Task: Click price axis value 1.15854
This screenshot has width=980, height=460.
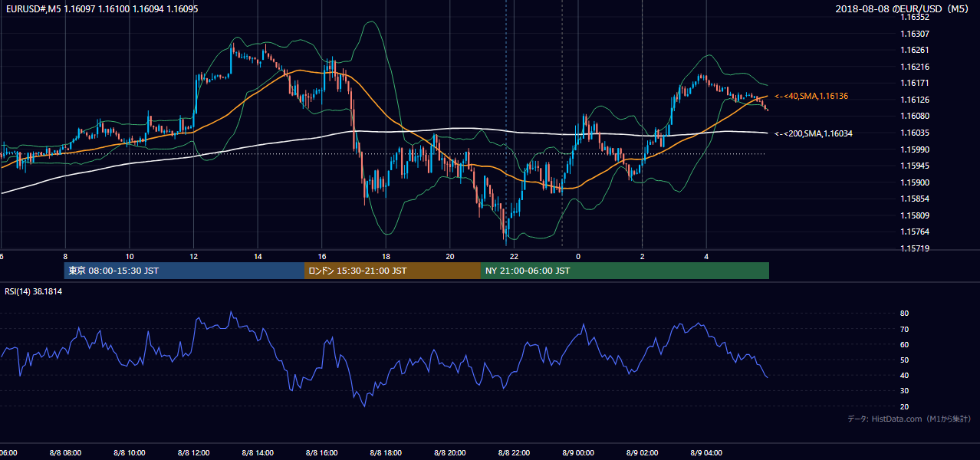Action: 915,199
